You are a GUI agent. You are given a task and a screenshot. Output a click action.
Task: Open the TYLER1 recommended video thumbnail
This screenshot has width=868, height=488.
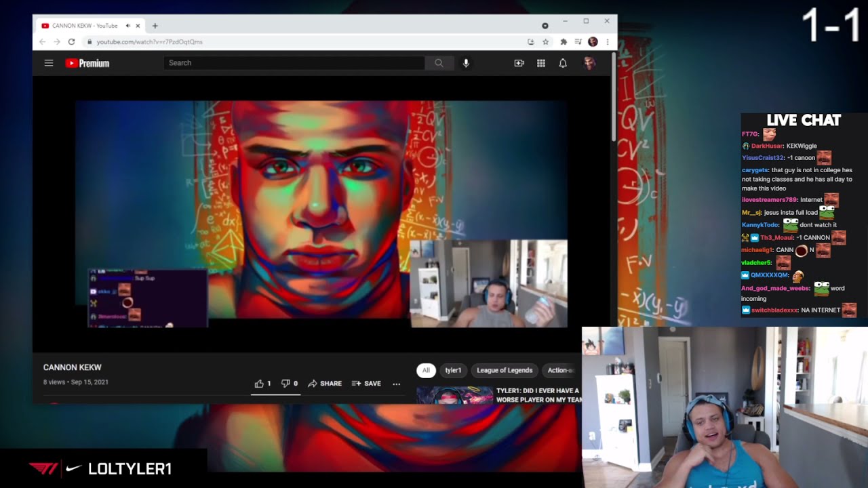tap(454, 395)
